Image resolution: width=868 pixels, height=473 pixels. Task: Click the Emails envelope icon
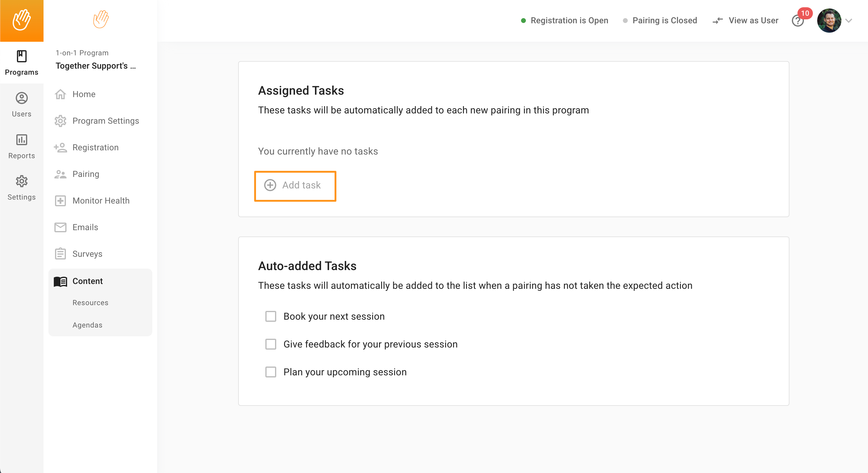click(x=60, y=227)
